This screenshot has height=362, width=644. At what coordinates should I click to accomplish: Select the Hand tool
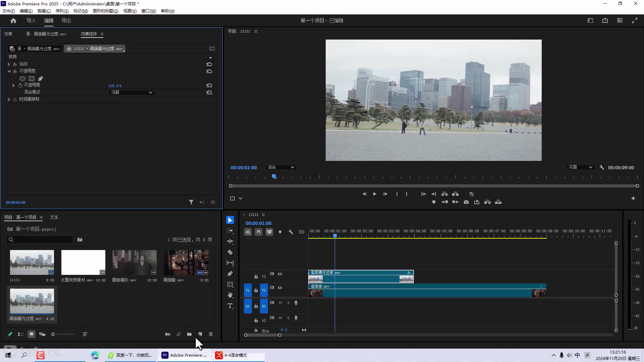(x=230, y=295)
